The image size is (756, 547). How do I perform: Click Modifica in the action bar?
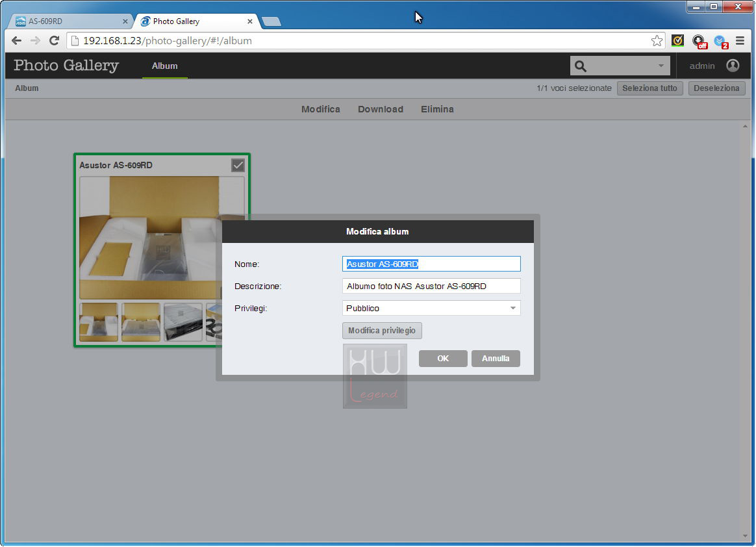tap(321, 109)
